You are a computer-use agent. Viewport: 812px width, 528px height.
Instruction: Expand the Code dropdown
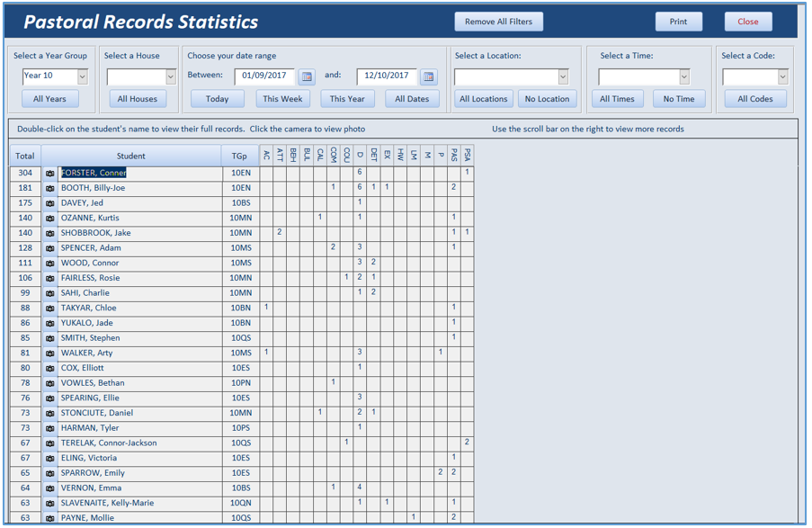[782, 76]
